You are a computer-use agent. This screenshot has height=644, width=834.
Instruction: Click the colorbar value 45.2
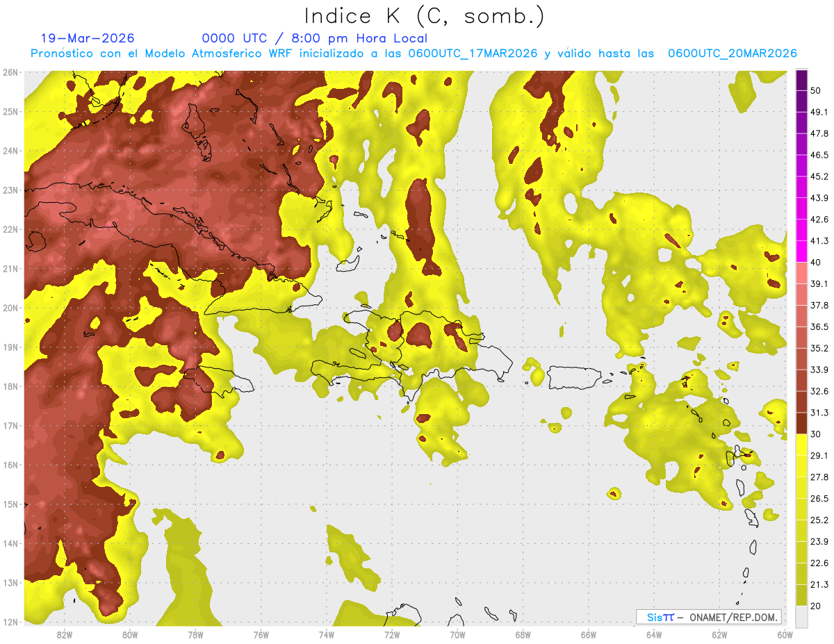click(x=819, y=176)
